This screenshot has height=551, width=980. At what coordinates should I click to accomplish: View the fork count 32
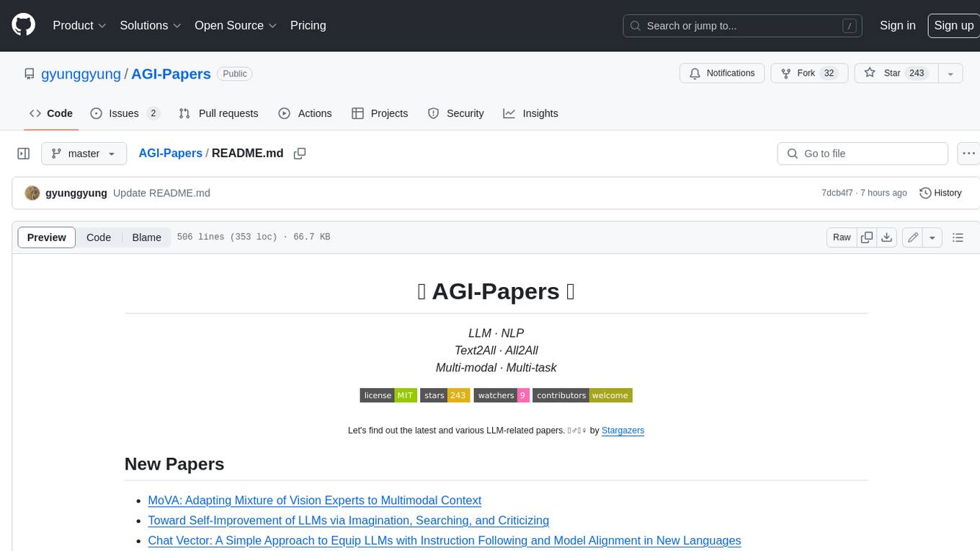[x=829, y=73]
